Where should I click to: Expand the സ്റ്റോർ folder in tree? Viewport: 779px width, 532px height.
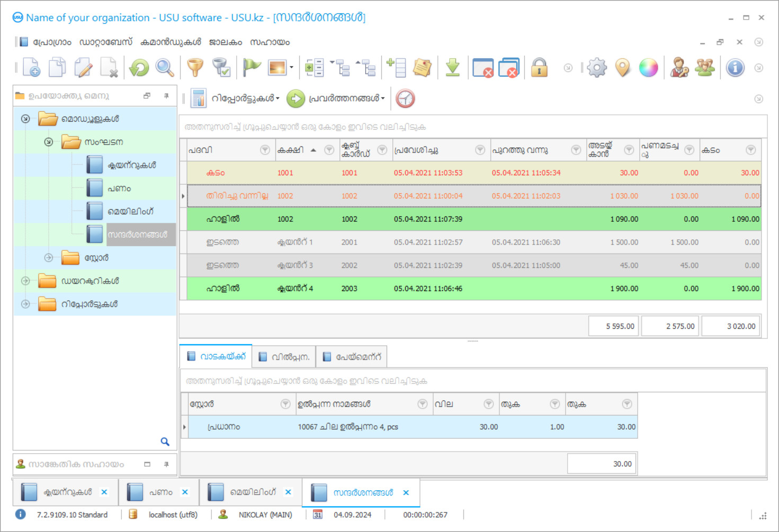point(49,258)
